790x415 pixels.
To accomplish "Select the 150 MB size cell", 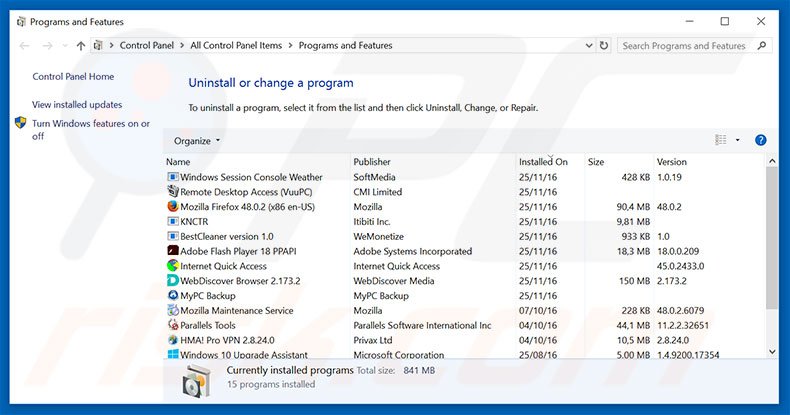I will pyautogui.click(x=634, y=281).
